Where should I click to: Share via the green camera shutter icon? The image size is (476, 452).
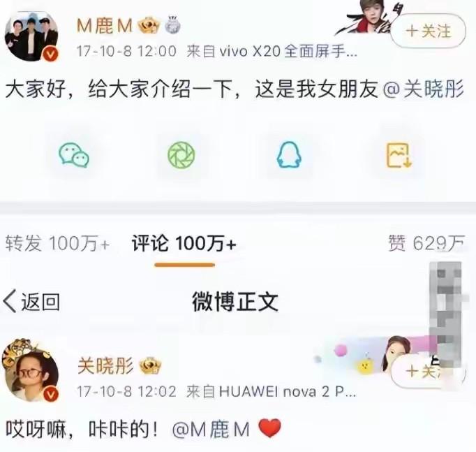(181, 155)
